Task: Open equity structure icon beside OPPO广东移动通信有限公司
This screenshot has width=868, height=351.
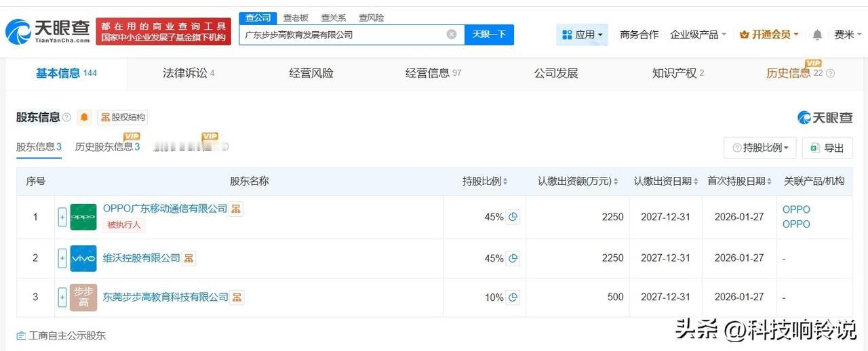Action: tap(235, 209)
